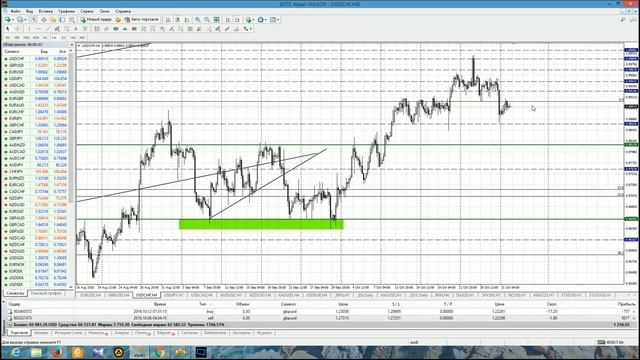Open profiles dropdown arrow
Image resolution: width=640 pixels, height=360 pixels.
click(25, 20)
